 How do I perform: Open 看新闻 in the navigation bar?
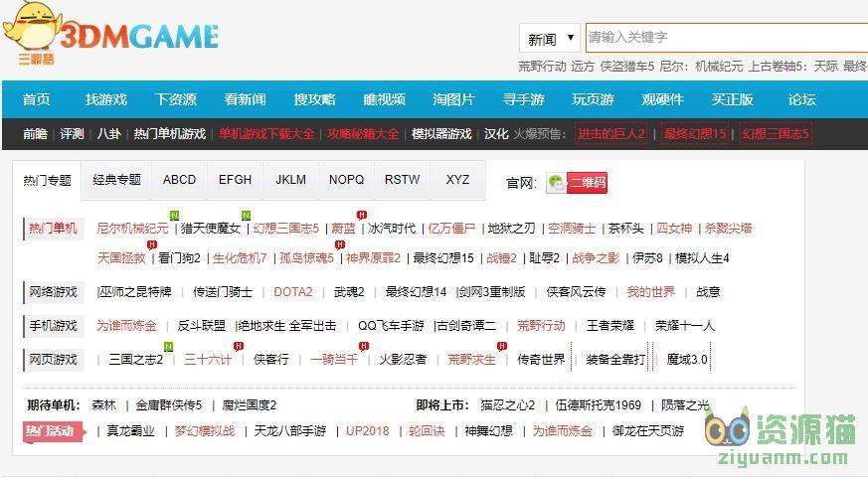tap(246, 99)
